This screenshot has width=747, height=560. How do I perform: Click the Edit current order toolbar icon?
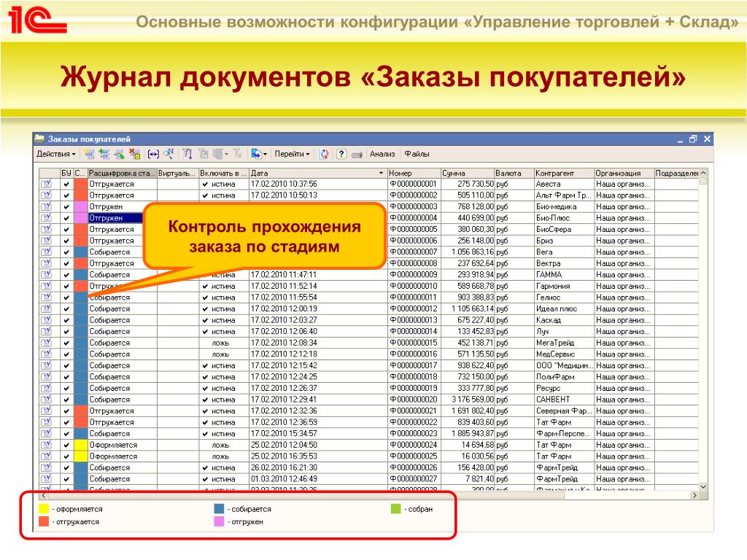pos(119,154)
